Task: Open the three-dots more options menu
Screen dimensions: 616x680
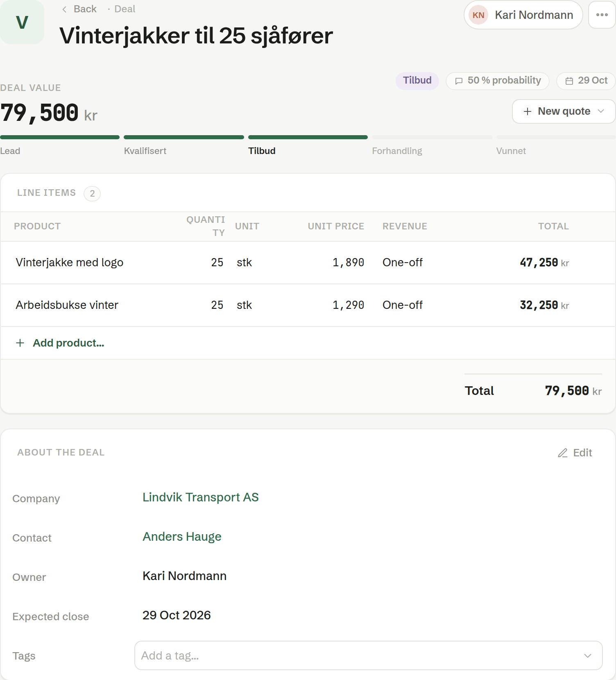Action: point(602,15)
